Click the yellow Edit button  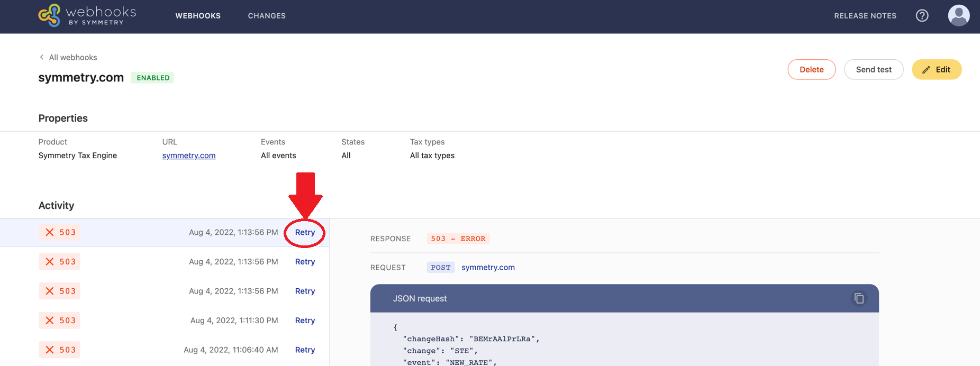[x=937, y=69]
